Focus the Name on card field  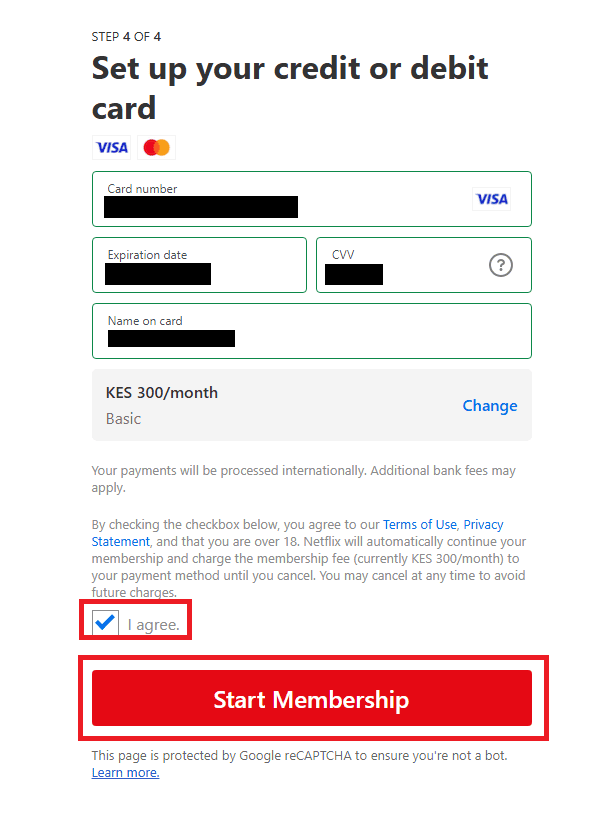pos(312,331)
